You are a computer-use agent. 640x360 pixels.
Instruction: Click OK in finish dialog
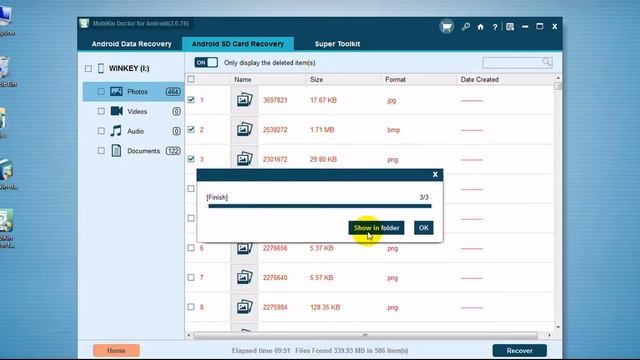(x=424, y=228)
